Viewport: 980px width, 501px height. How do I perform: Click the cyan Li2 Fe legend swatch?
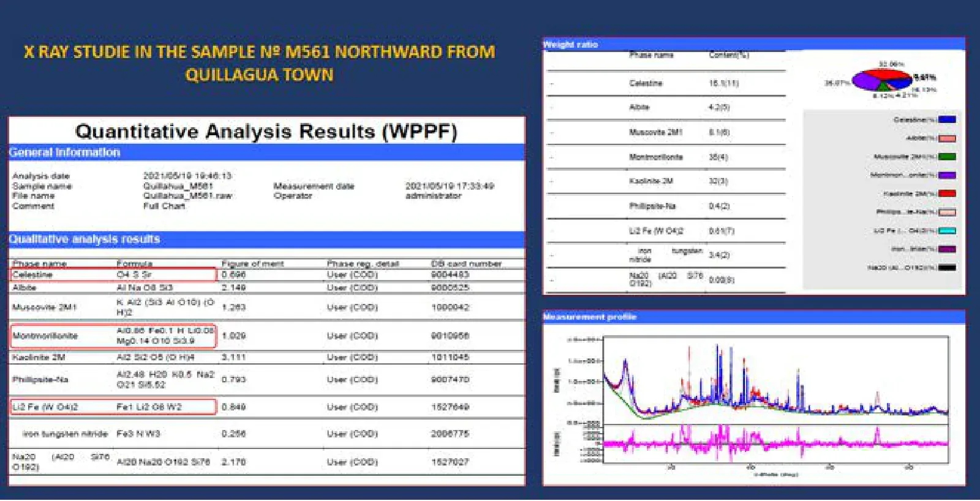click(947, 231)
